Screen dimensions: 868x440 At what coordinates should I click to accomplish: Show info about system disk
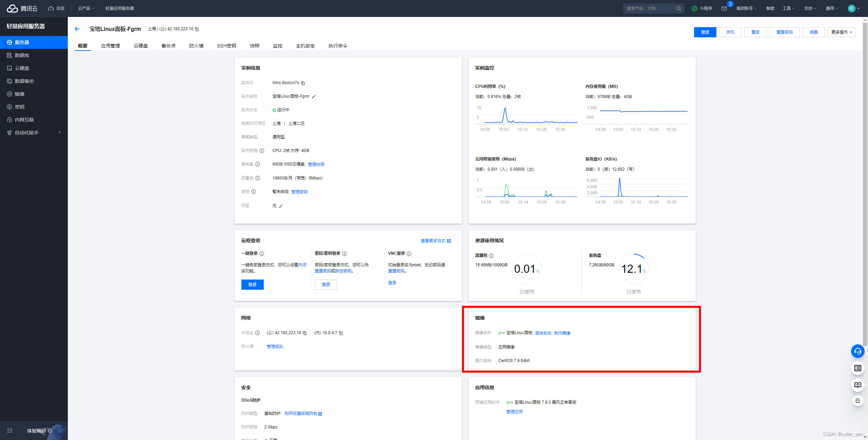pyautogui.click(x=258, y=164)
